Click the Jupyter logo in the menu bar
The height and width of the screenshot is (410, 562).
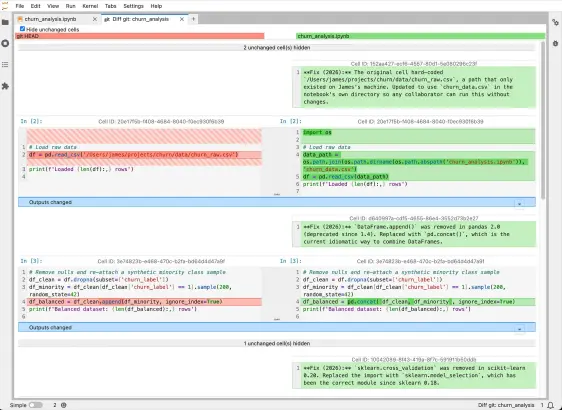click(x=5, y=6)
